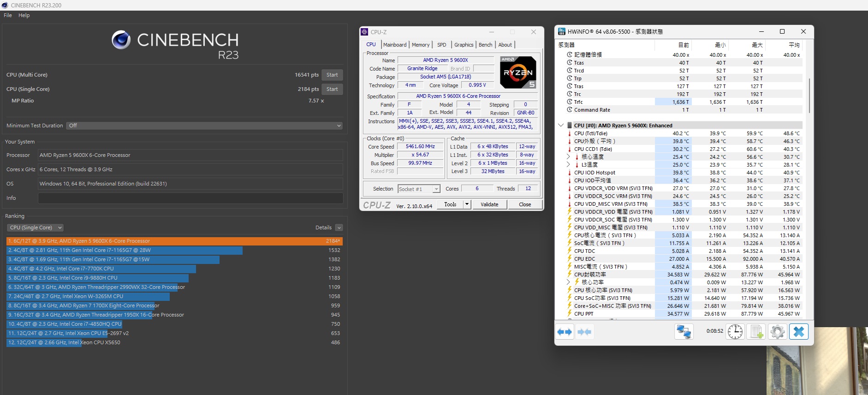Expand the 核心溫度 row in HWiNFO
868x395 pixels.
pyautogui.click(x=568, y=157)
